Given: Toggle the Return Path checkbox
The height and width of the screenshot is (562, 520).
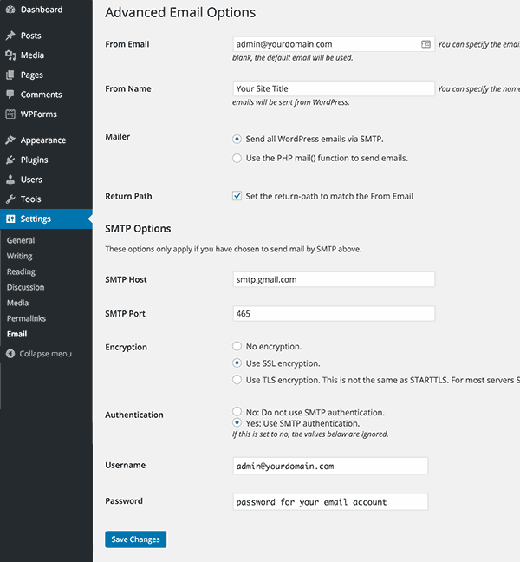Looking at the screenshot, I should pos(237,196).
